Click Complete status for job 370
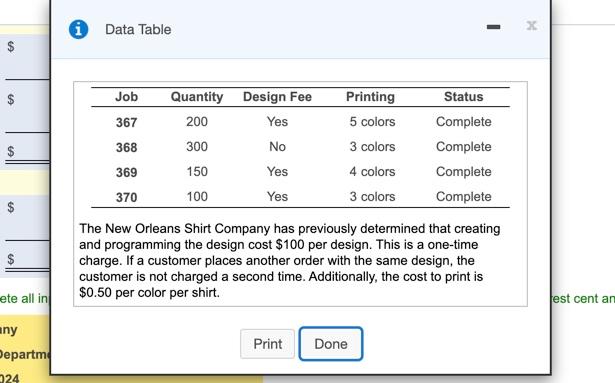Screen dimensions: 615x383 click(464, 196)
